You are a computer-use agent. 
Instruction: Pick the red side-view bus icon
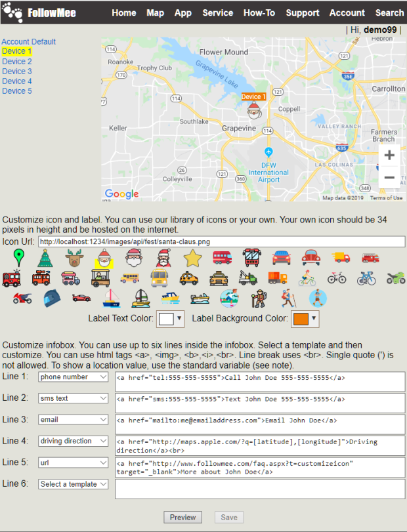pyautogui.click(x=223, y=258)
